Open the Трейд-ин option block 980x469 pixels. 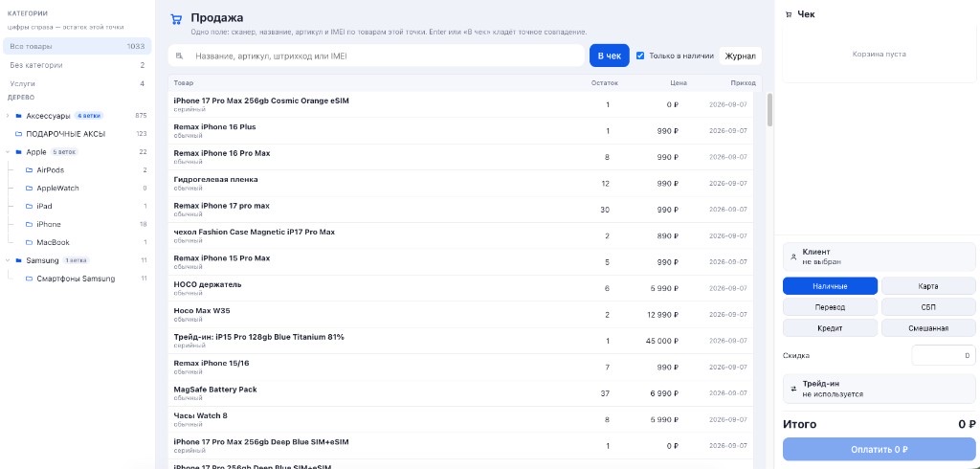coord(879,389)
